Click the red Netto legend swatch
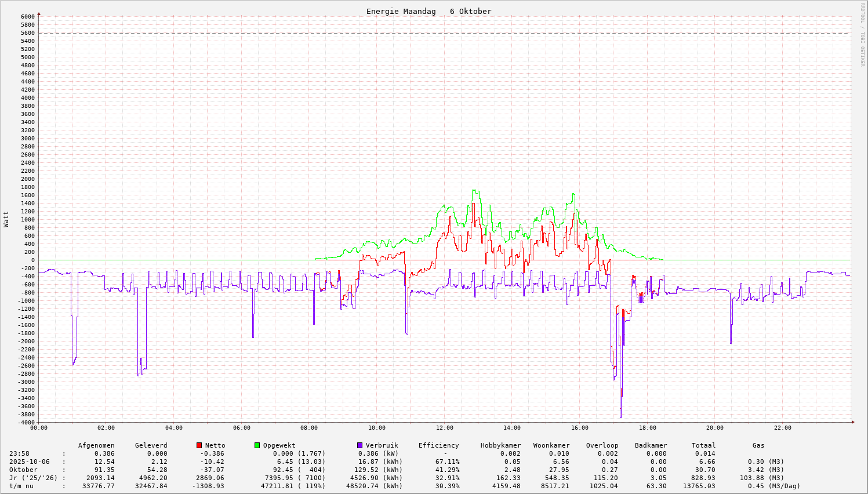Image resolution: width=868 pixels, height=494 pixels. pyautogui.click(x=199, y=445)
